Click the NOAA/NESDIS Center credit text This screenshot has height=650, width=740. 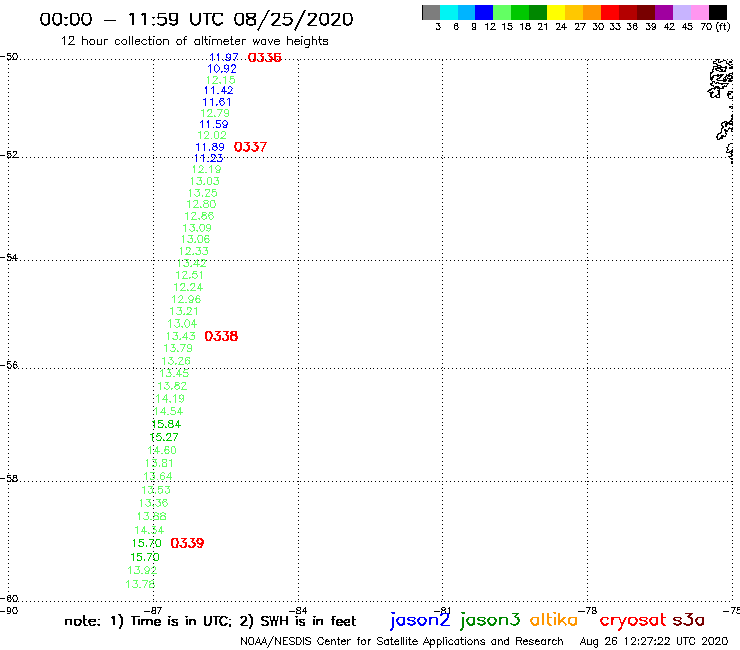402,641
